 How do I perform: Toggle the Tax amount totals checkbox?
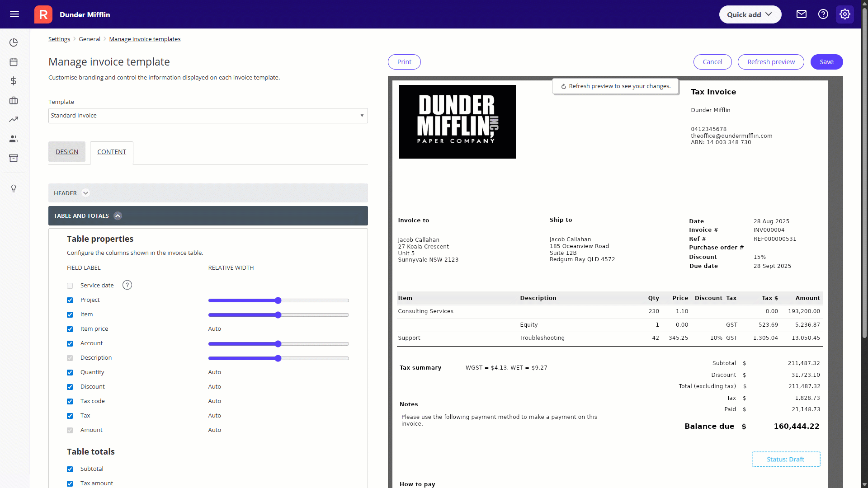70,483
